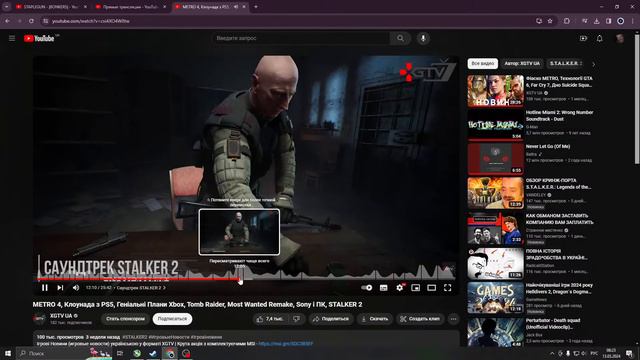Click the Поделиться share button
640x360 pixels.
(331, 319)
